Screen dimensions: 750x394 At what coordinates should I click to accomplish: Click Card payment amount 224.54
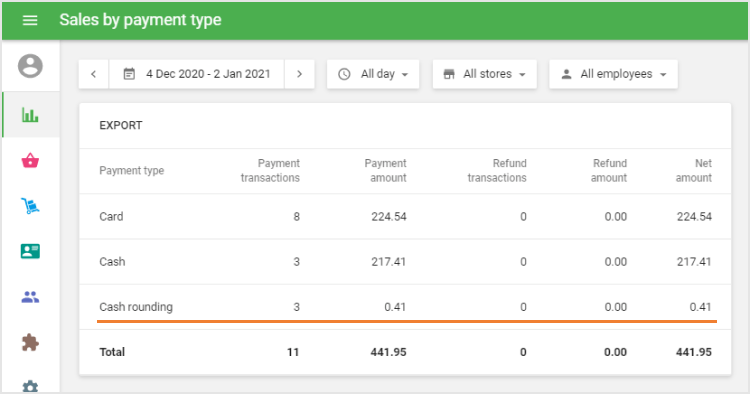click(x=389, y=217)
